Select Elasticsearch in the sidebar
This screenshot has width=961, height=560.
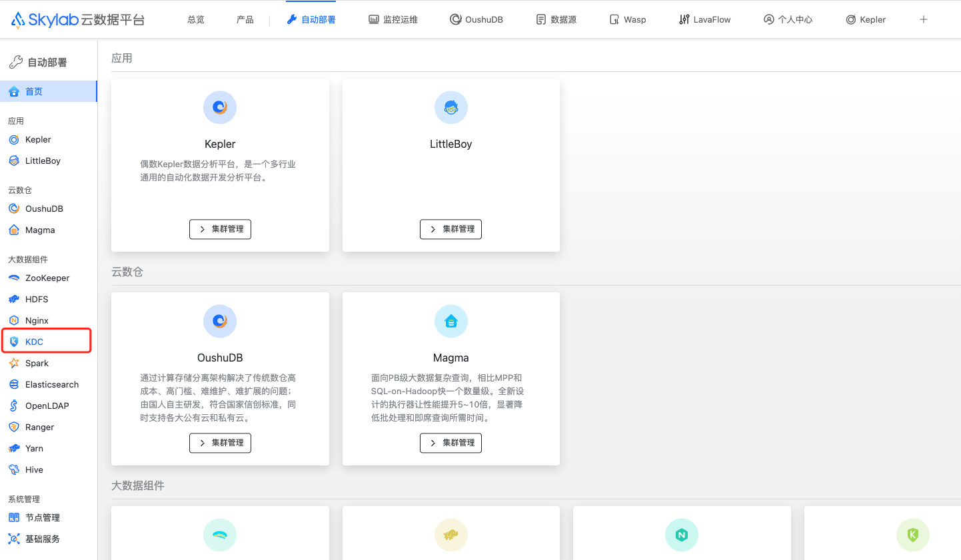48,384
